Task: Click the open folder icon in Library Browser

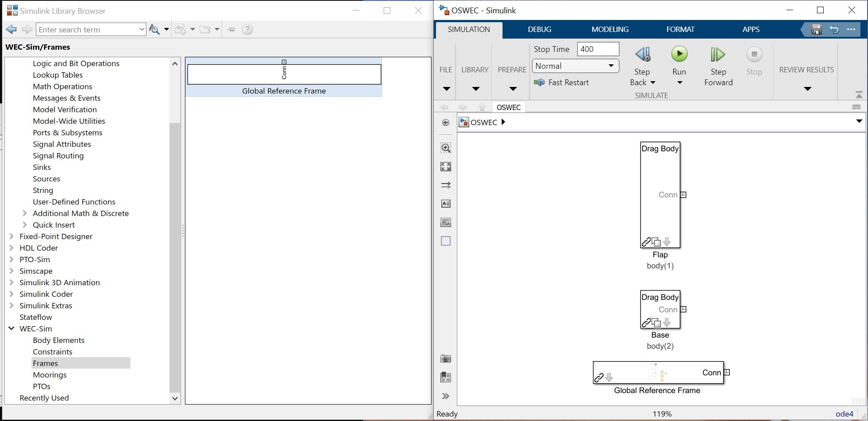Action: 205,29
